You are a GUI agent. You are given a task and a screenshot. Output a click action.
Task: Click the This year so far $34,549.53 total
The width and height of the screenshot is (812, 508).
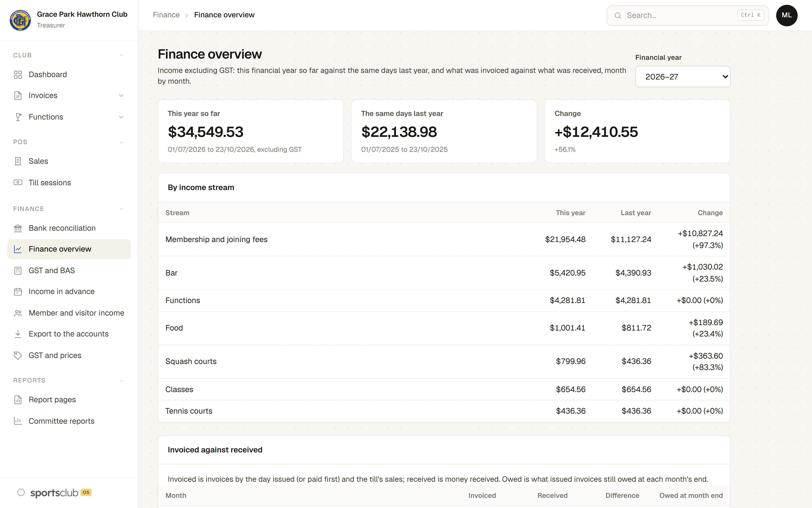pos(206,132)
